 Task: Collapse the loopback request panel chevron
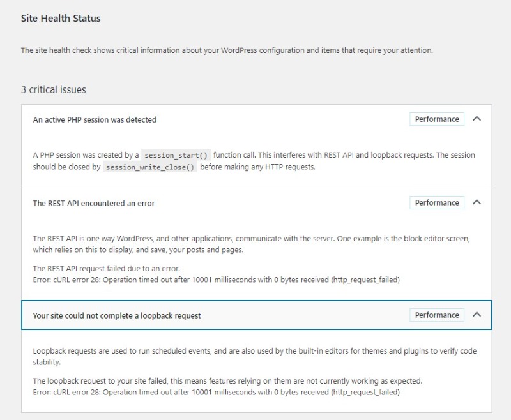click(x=477, y=315)
